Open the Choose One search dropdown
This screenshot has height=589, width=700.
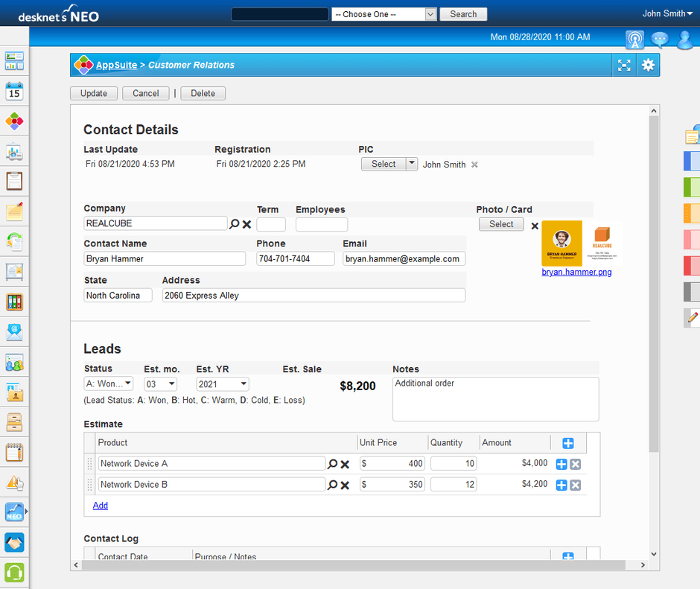(x=384, y=14)
